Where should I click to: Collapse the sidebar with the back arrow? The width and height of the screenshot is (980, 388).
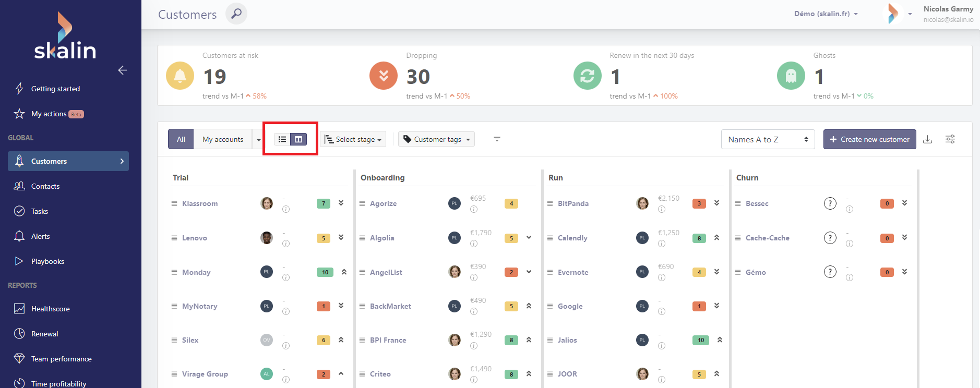point(123,70)
